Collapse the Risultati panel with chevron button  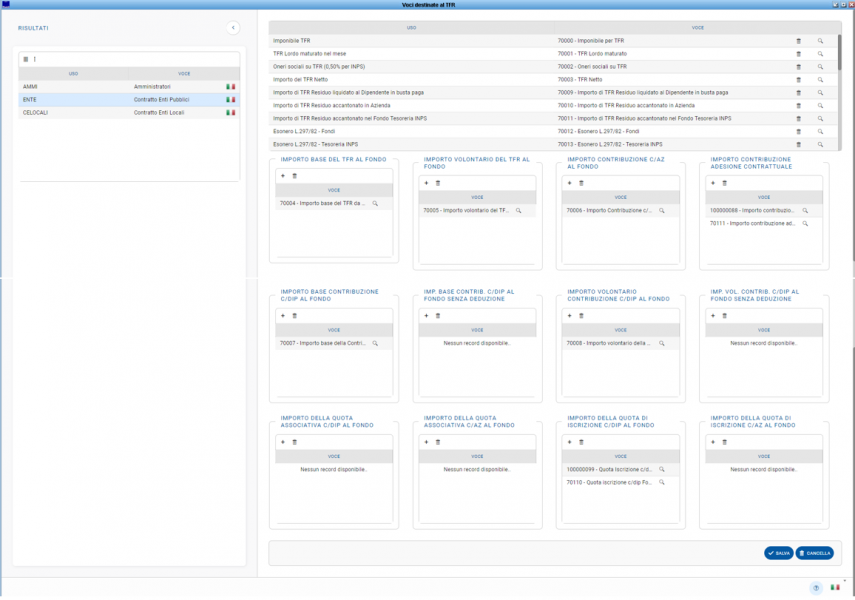[233, 28]
